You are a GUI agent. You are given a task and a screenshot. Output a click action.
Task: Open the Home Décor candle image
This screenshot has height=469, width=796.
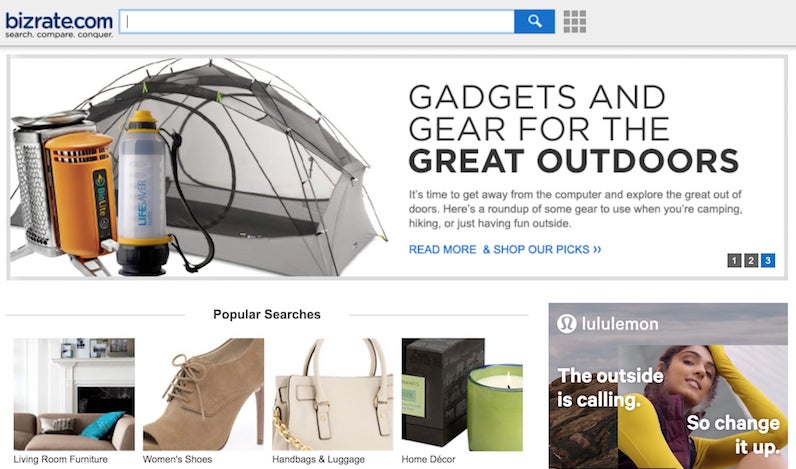tap(462, 394)
